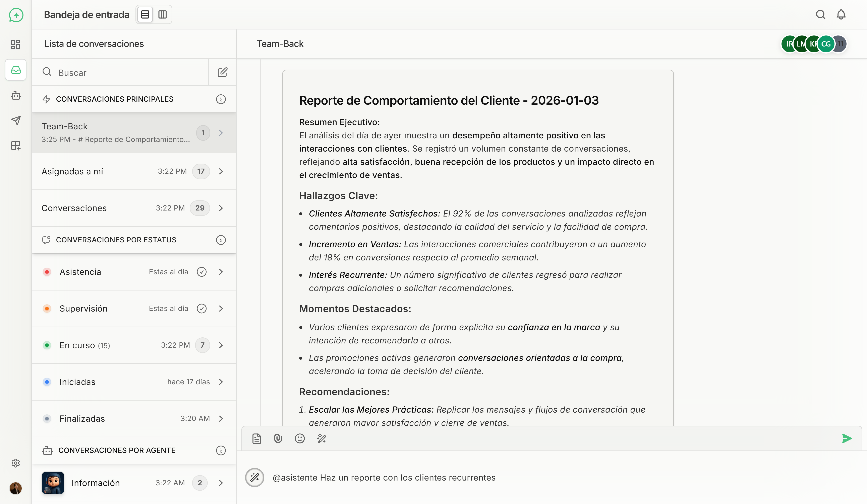Select the 'Información' agent conversation
The image size is (867, 504).
pyautogui.click(x=96, y=483)
